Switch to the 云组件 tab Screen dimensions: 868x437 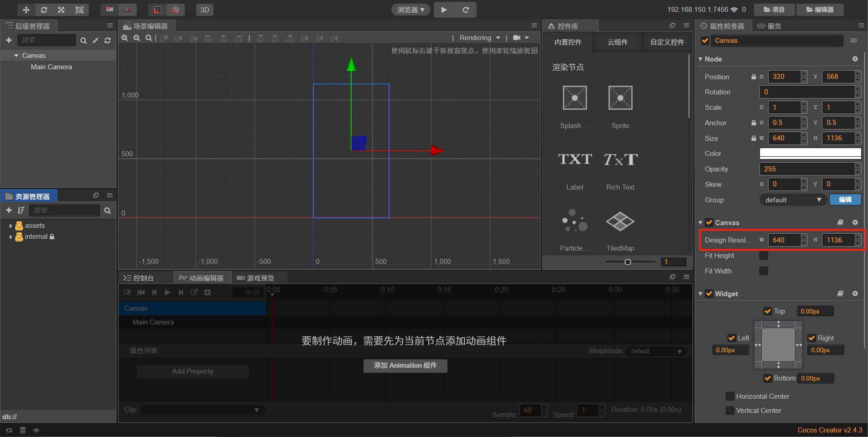[618, 42]
